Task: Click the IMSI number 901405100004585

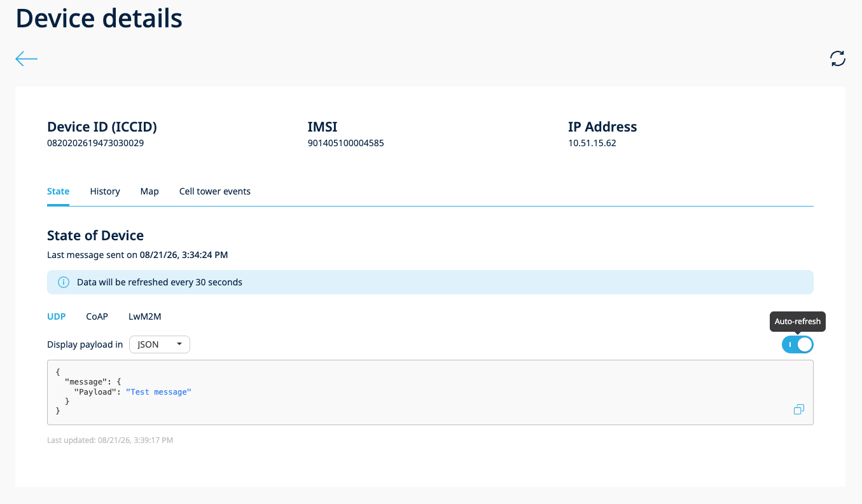Action: tap(345, 143)
